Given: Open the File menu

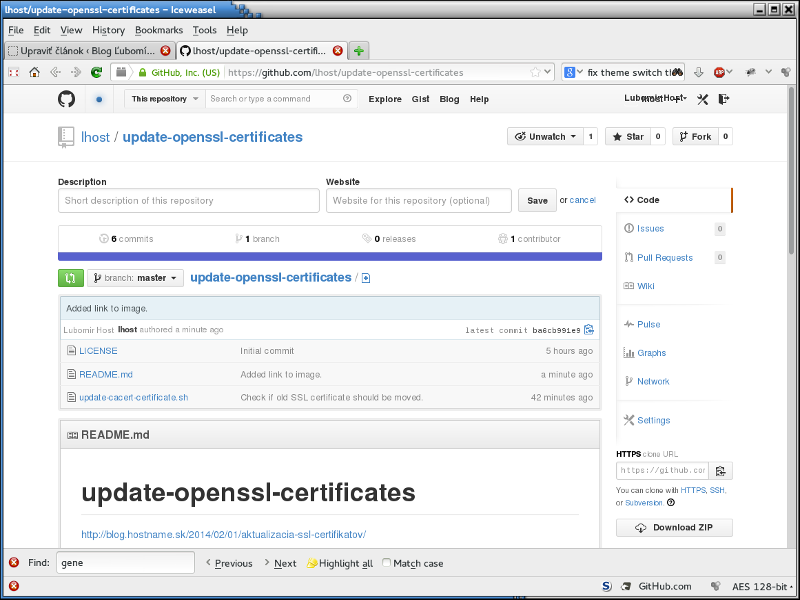Looking at the screenshot, I should tap(16, 30).
